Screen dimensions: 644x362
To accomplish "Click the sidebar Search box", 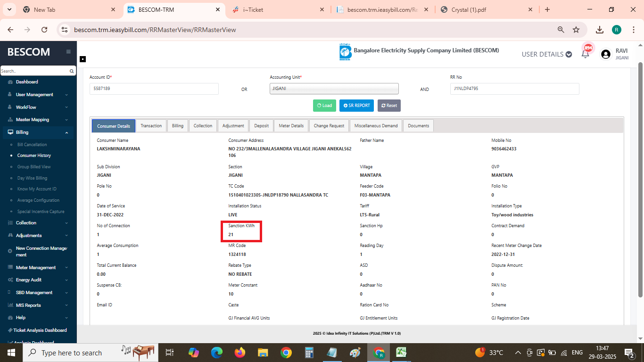I will (x=35, y=71).
